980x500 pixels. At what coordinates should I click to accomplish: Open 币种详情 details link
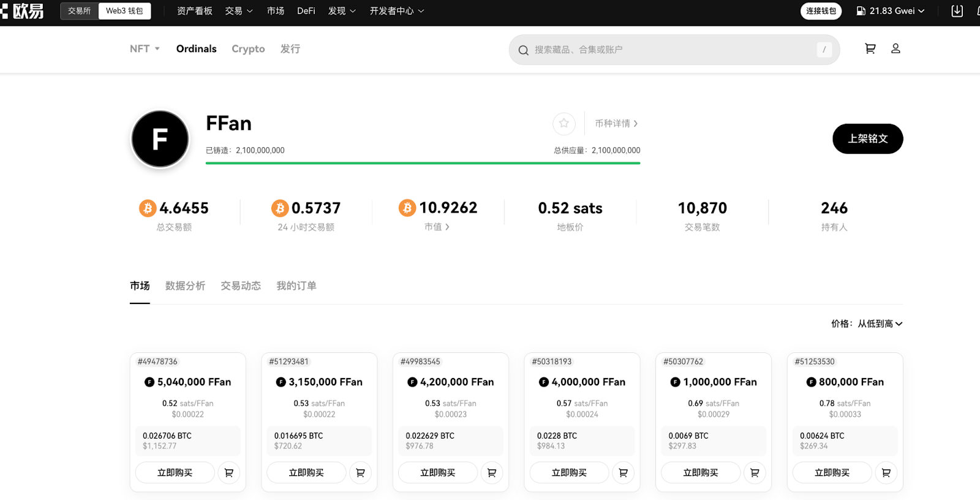point(616,123)
